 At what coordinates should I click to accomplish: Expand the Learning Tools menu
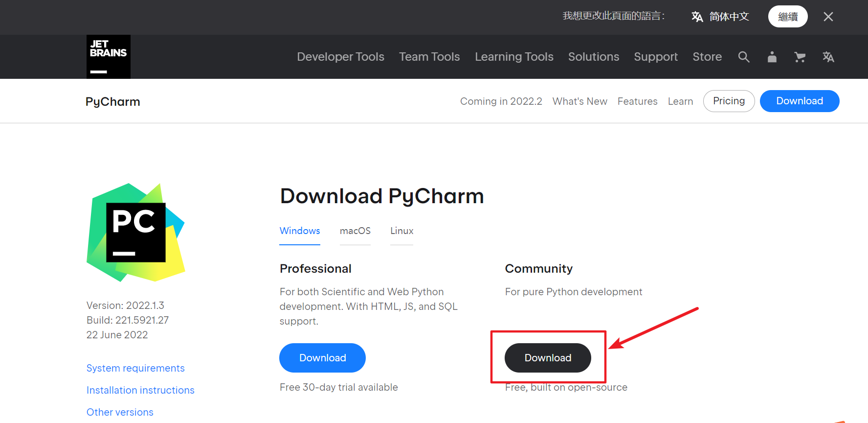point(514,57)
